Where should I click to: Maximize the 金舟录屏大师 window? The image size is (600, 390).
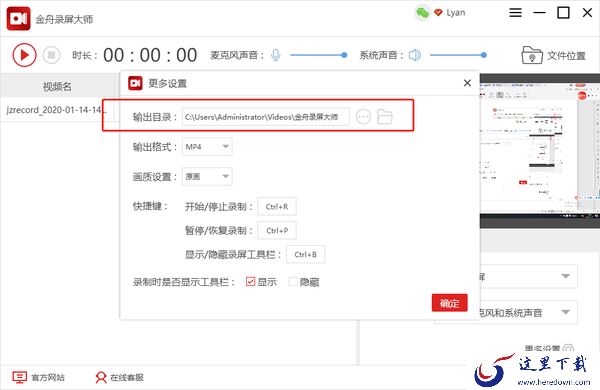[x=563, y=13]
